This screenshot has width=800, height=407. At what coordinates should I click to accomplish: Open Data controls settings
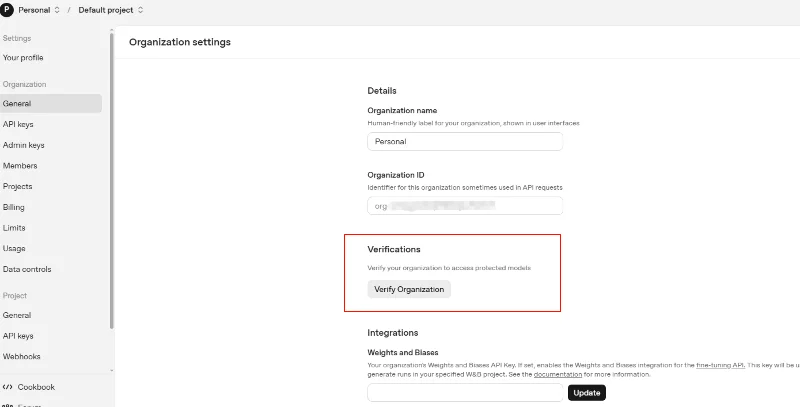[27, 269]
